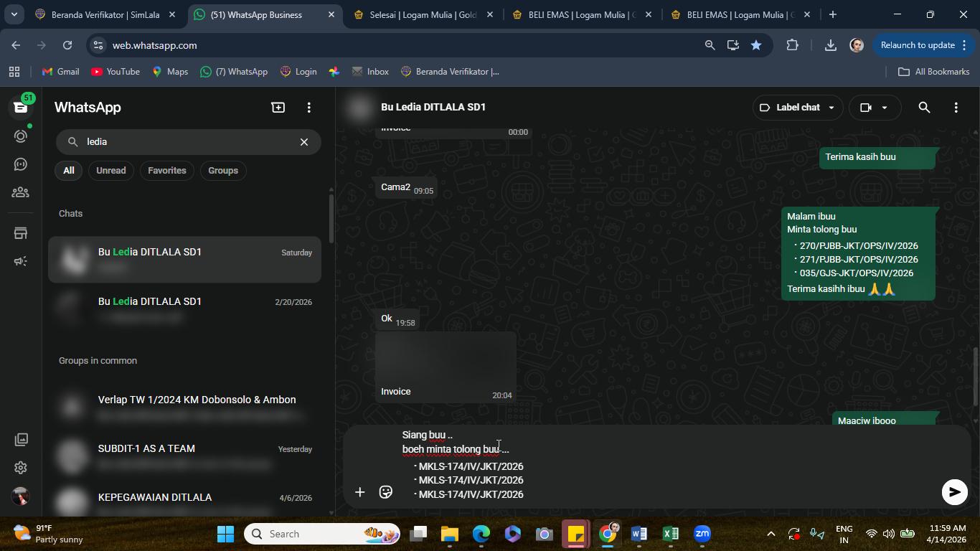
Task: Open the emoji picker in message box
Action: click(386, 492)
